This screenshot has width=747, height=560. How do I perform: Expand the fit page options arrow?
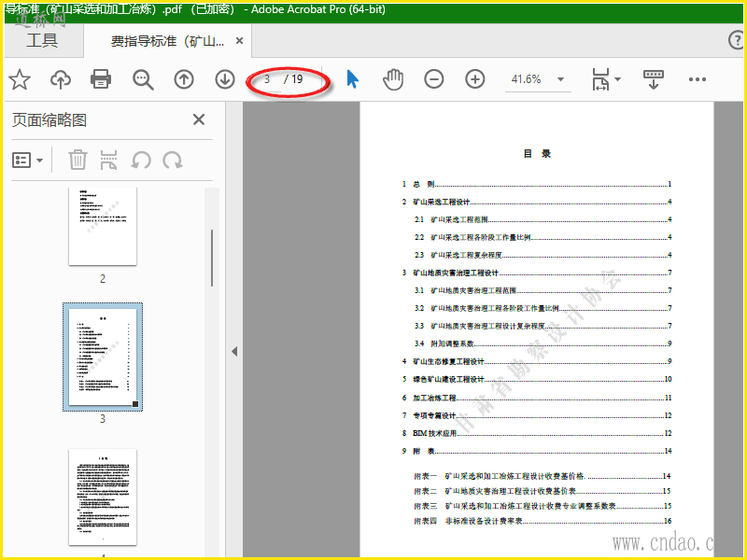point(618,79)
